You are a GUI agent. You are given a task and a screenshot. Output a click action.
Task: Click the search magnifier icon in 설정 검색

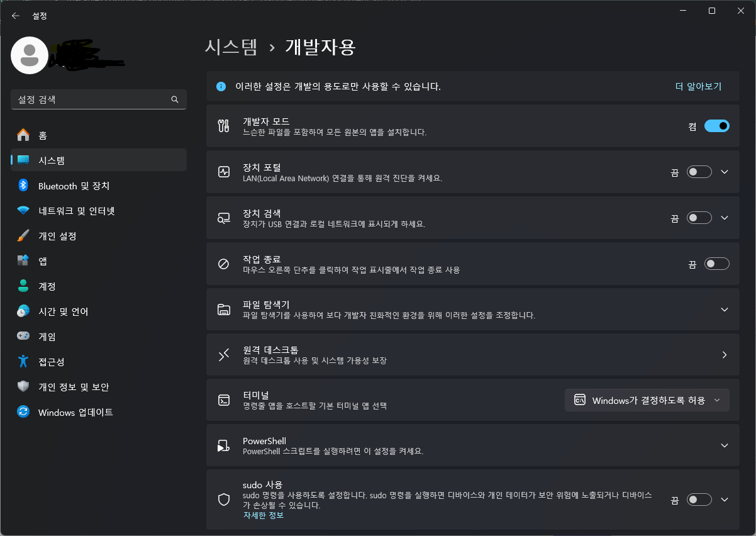pos(175,99)
